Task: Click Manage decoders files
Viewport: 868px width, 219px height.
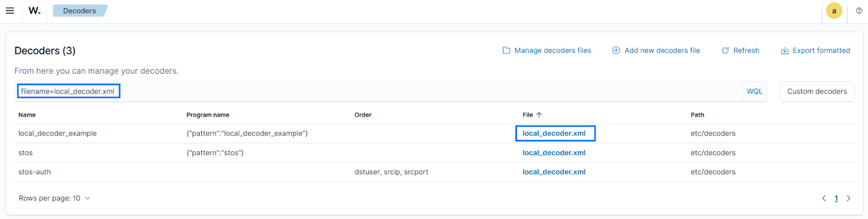Action: coord(547,50)
